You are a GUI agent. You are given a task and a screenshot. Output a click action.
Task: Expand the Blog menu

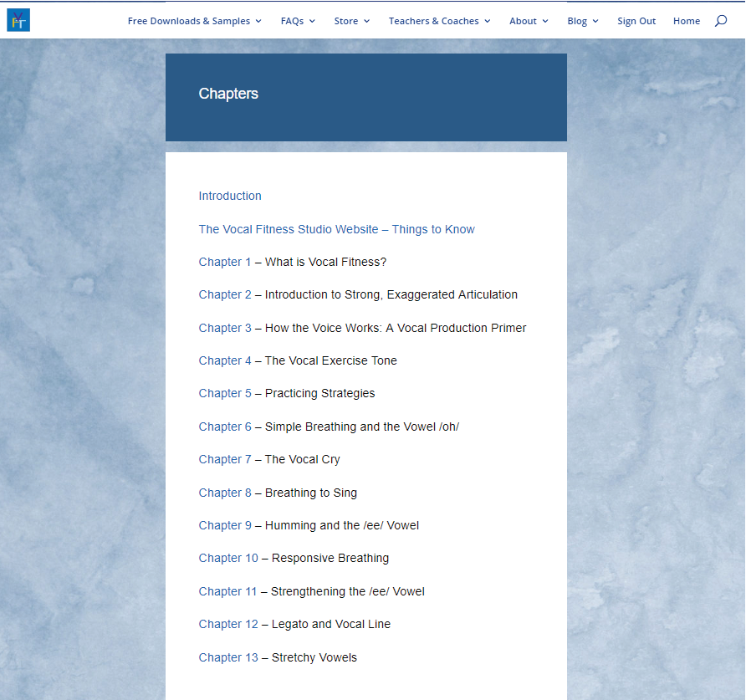[x=582, y=21]
